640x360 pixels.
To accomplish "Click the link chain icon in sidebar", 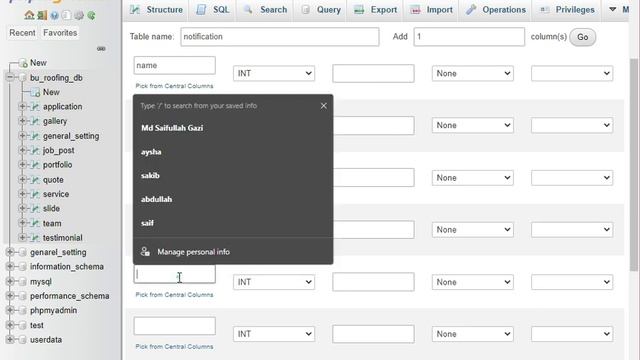I will (x=101, y=49).
